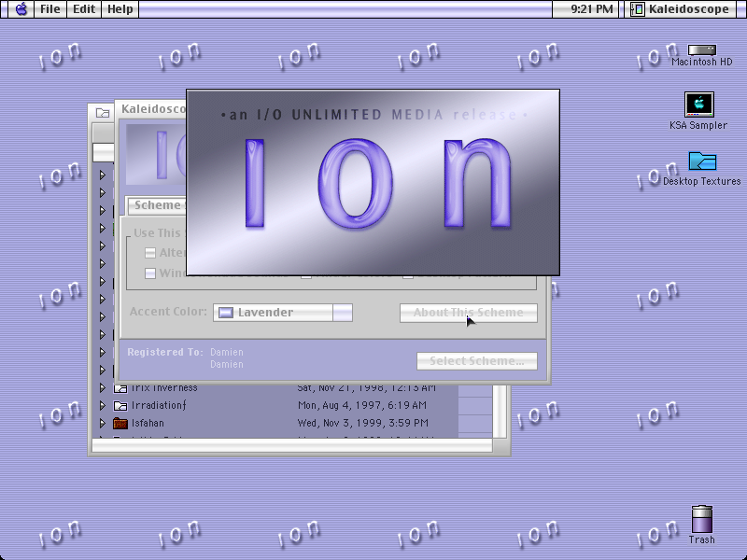Expand the Isfahan folder disclosure triangle
The image size is (747, 560).
pos(103,423)
